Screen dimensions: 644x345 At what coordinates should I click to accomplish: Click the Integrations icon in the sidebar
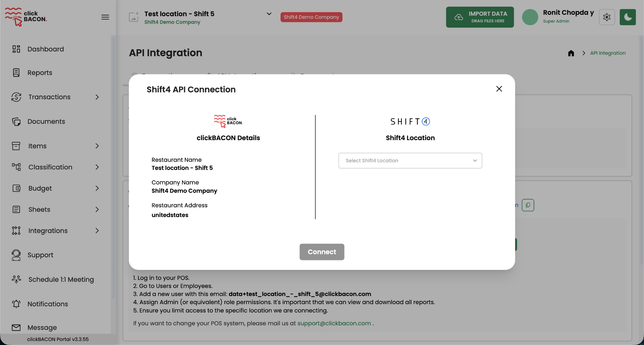point(16,231)
